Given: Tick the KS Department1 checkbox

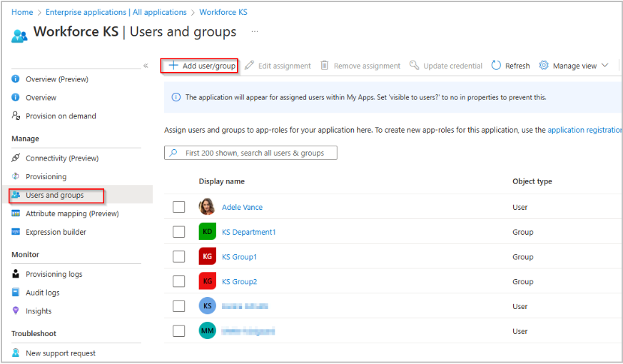Looking at the screenshot, I should [179, 232].
